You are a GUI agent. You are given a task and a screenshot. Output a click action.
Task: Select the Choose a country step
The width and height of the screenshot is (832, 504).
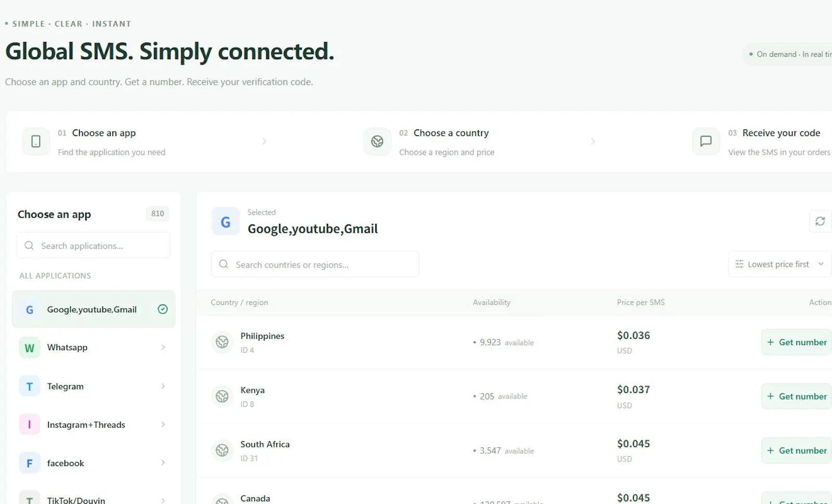point(429,141)
